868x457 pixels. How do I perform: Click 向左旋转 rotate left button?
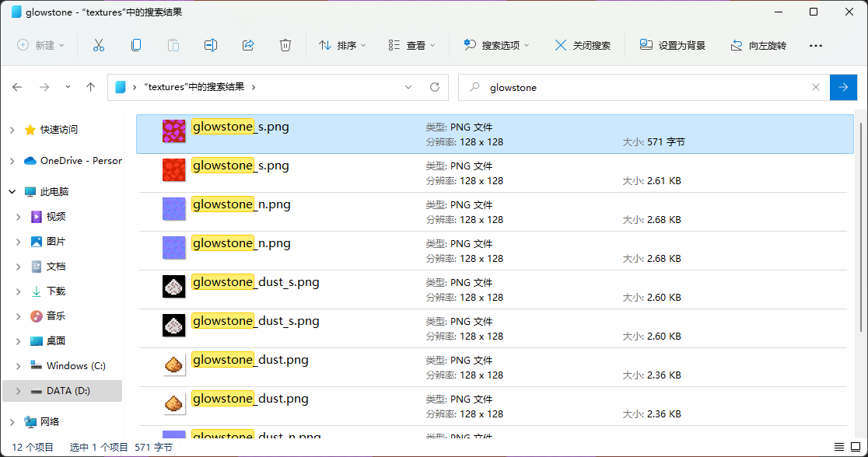click(758, 45)
